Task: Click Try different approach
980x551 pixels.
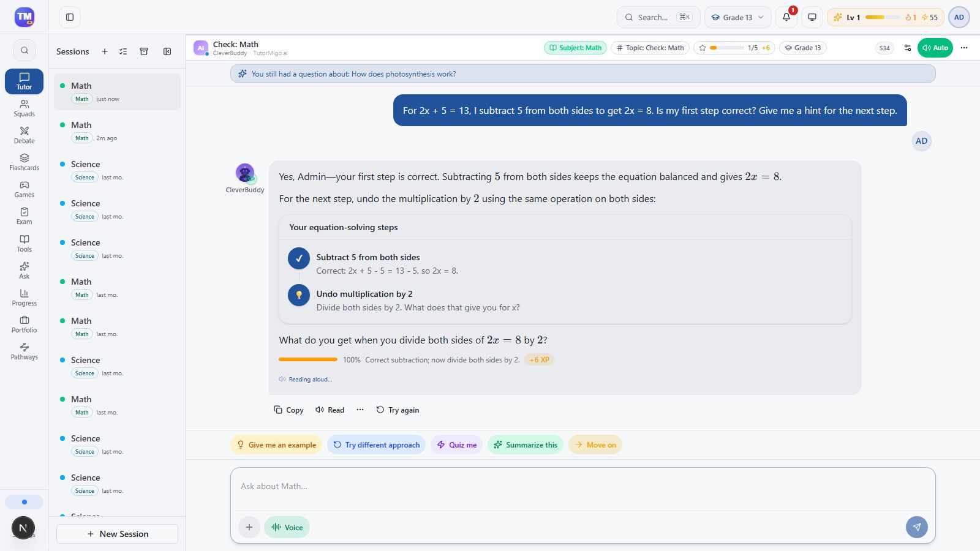Action: pyautogui.click(x=376, y=444)
